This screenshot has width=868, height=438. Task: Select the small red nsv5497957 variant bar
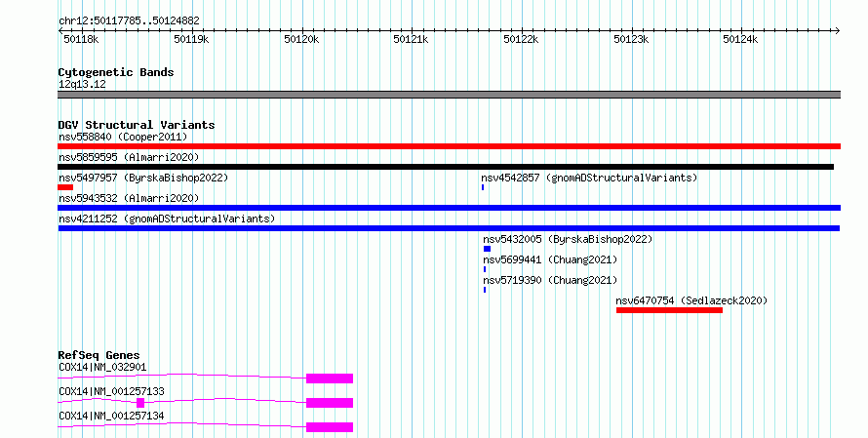65,187
